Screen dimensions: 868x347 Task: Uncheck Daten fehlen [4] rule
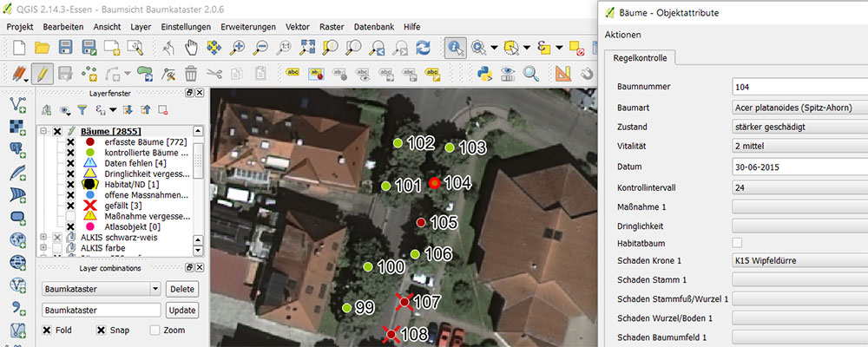(x=70, y=163)
